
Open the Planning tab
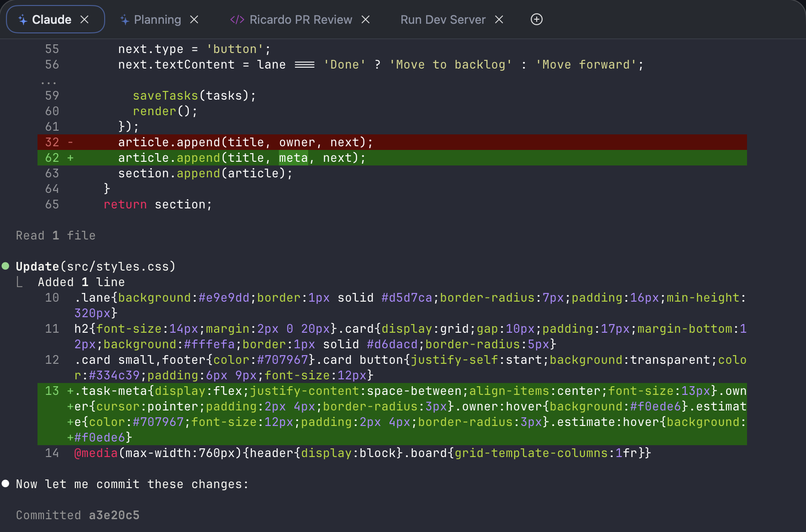pos(157,20)
